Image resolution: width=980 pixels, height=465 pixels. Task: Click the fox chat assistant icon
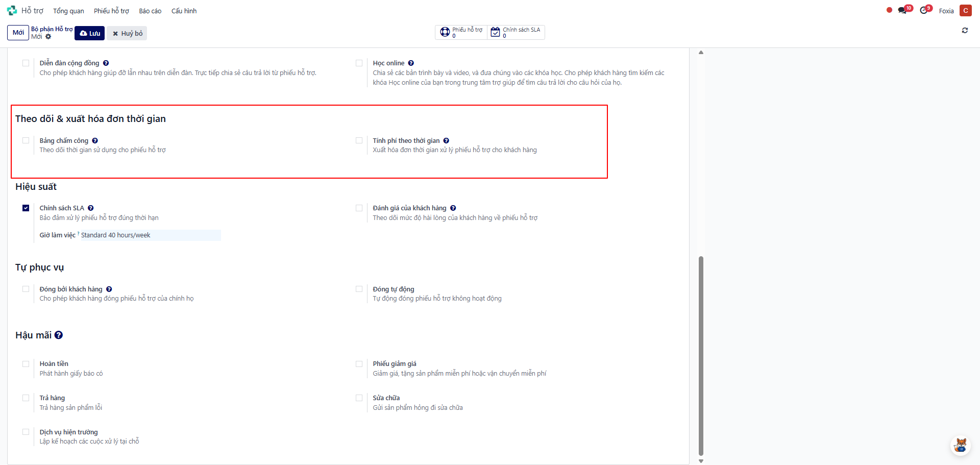[960, 445]
